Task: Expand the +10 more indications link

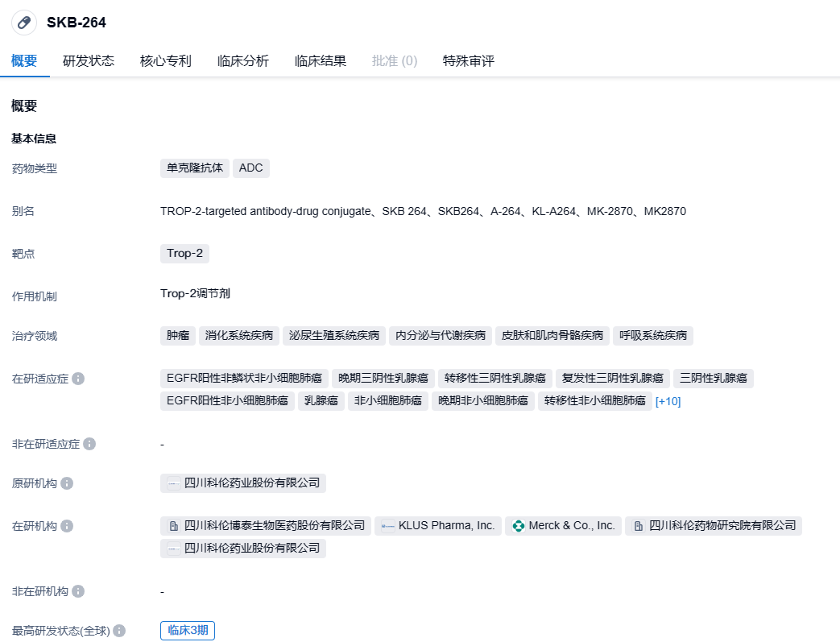Action: click(668, 401)
